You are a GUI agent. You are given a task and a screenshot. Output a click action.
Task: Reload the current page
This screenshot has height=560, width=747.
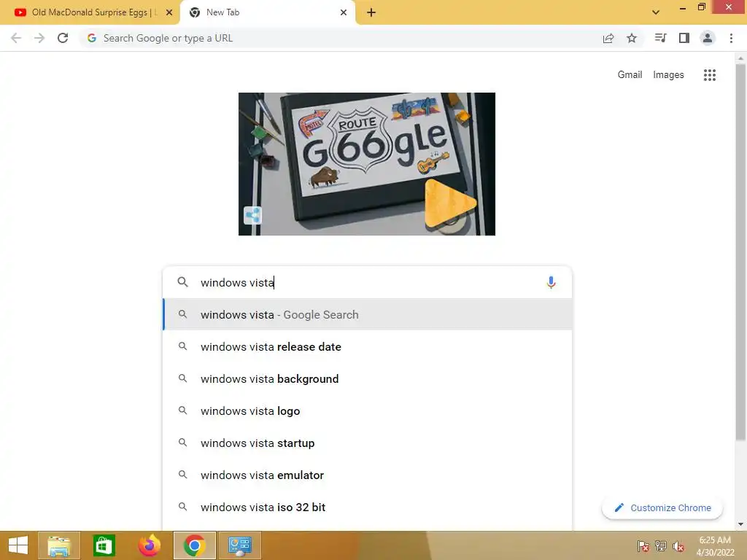pos(63,38)
